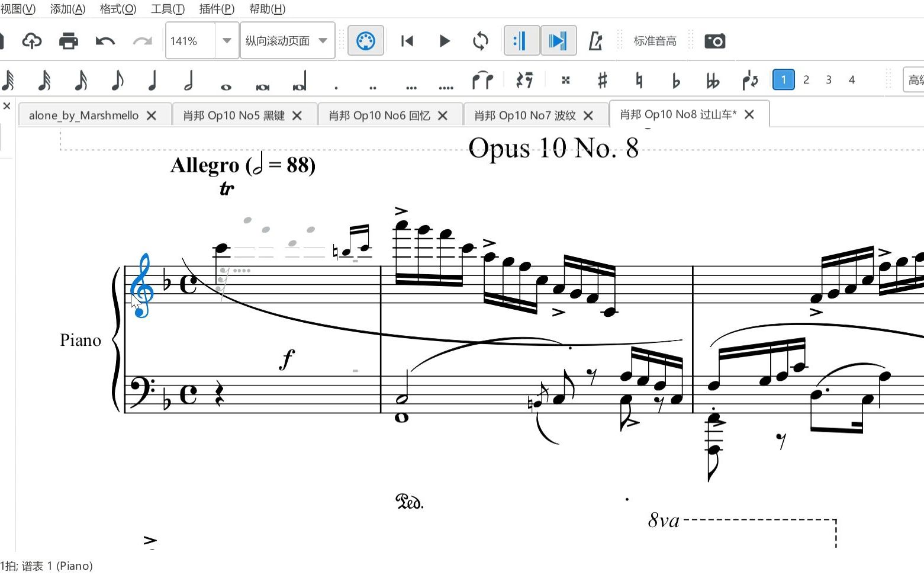This screenshot has height=578, width=924.
Task: Open the 视图(V) menu
Action: [18, 9]
